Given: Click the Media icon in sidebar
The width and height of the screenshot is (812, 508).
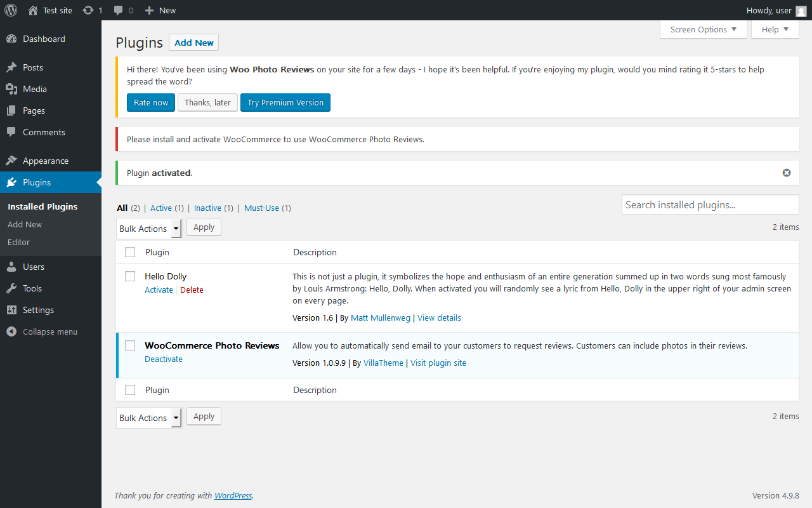Looking at the screenshot, I should (x=11, y=89).
